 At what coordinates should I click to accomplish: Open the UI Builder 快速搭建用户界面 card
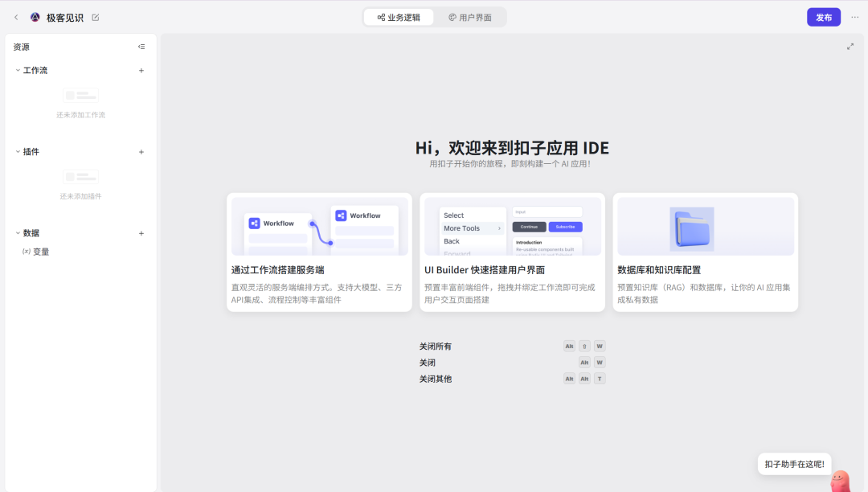point(513,252)
